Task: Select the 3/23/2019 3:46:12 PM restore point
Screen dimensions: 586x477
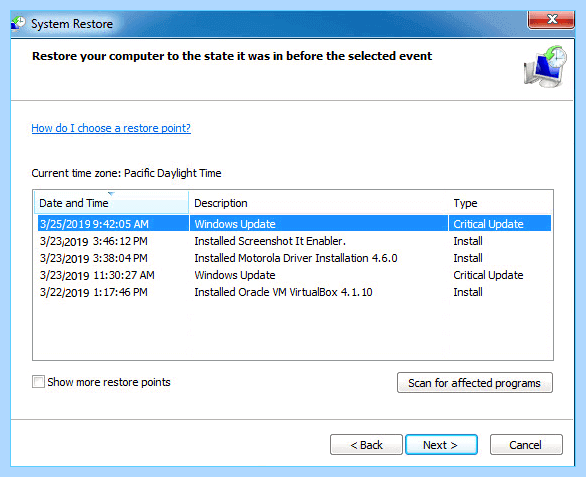Action: (294, 241)
